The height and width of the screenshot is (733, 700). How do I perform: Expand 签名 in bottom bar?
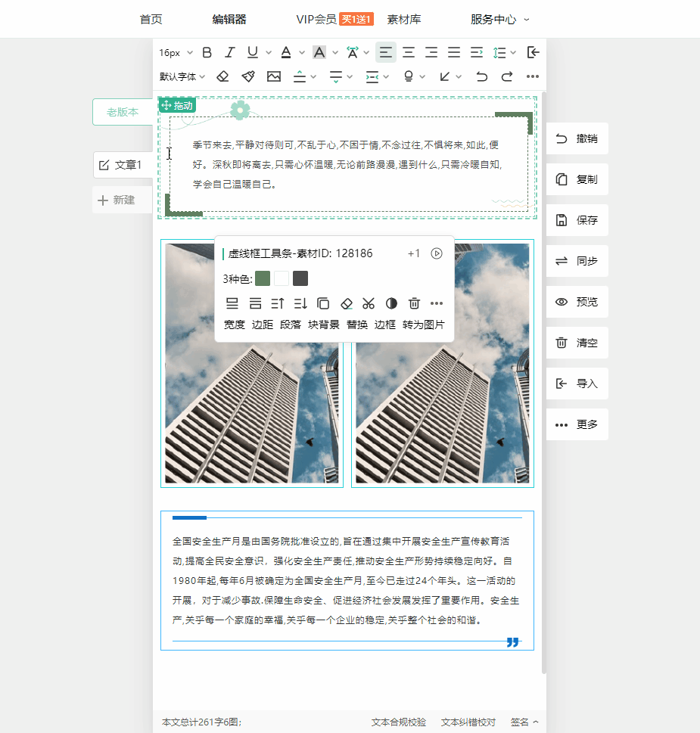point(524,722)
